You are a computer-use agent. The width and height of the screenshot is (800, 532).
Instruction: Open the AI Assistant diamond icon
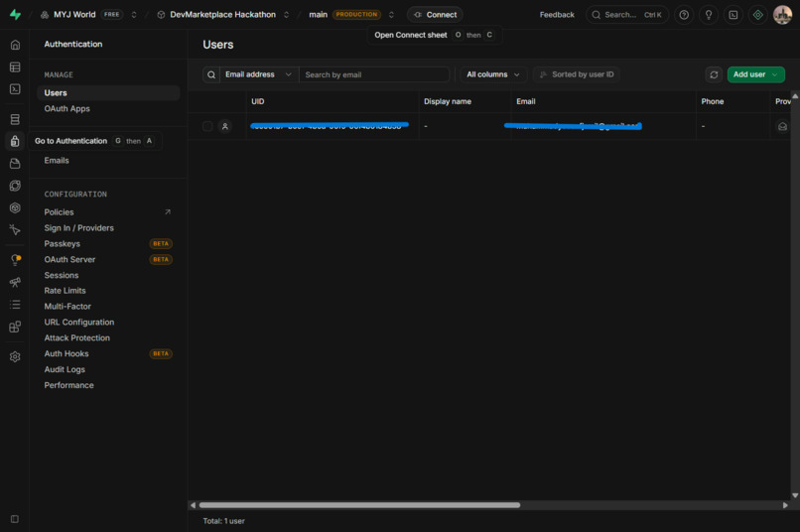click(757, 15)
